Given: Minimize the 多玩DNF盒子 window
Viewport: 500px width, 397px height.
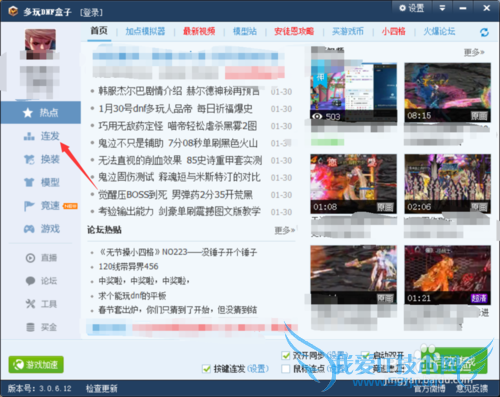Looking at the screenshot, I should [463, 8].
